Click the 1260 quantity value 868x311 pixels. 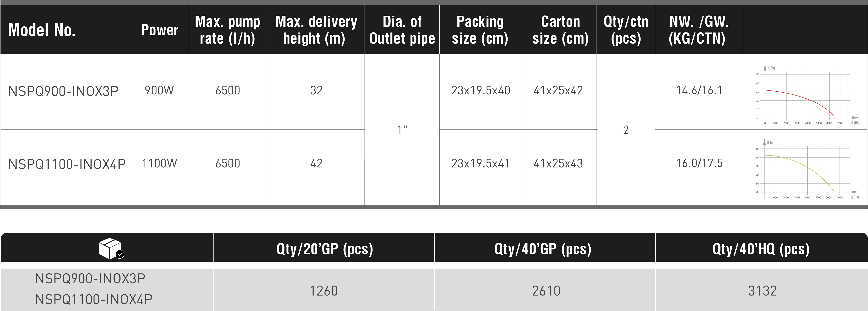click(x=324, y=291)
